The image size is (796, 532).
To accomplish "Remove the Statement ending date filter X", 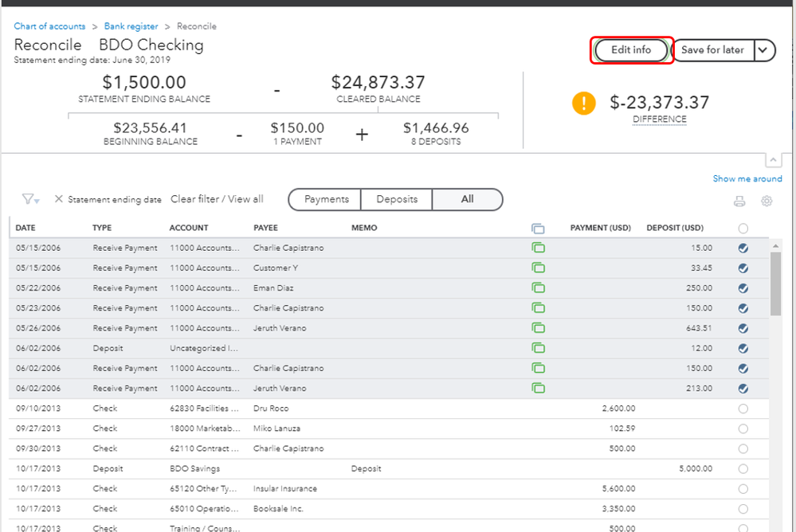I will [58, 199].
